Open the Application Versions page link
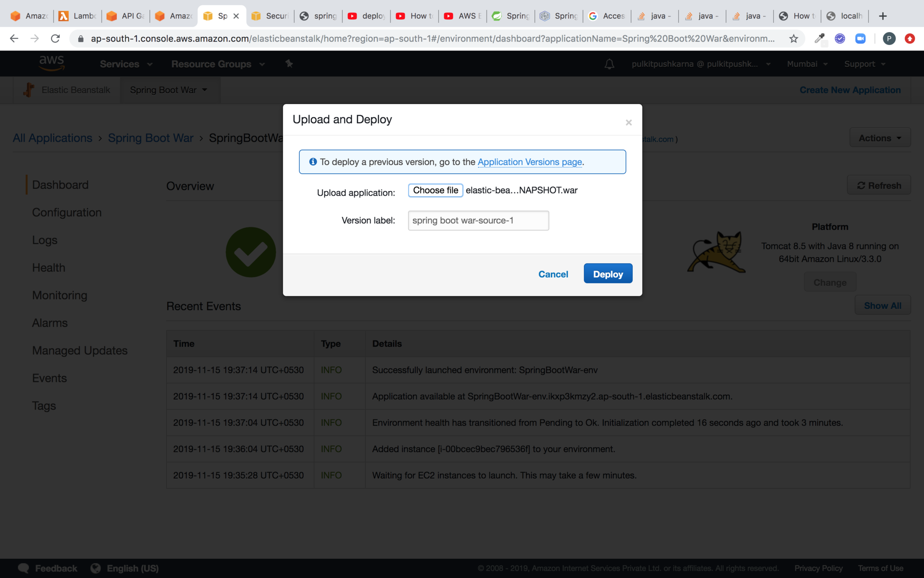 [x=530, y=162]
